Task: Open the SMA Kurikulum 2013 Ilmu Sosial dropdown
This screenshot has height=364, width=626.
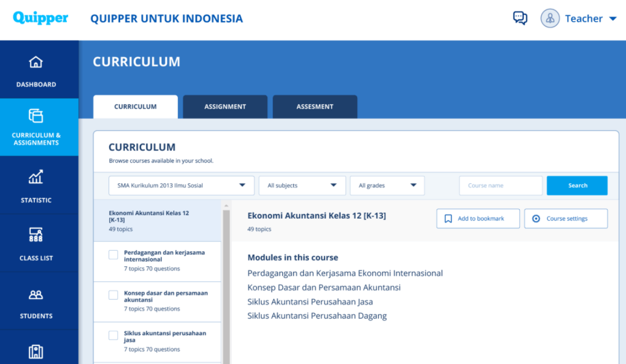Action: (x=180, y=185)
